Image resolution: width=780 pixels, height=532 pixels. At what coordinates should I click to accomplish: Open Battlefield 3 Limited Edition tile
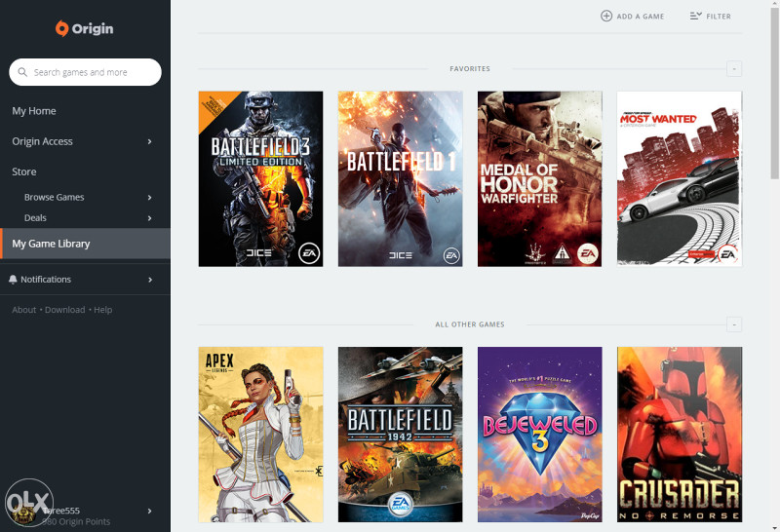point(260,179)
